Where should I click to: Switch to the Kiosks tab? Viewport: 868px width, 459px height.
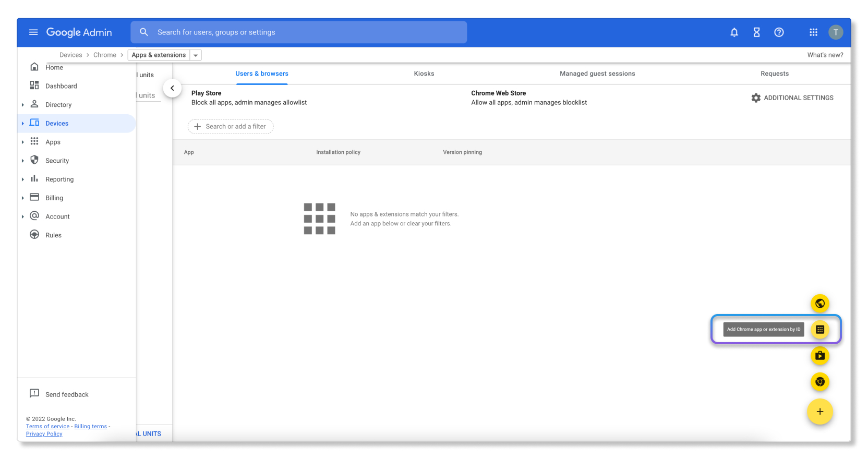coord(424,74)
